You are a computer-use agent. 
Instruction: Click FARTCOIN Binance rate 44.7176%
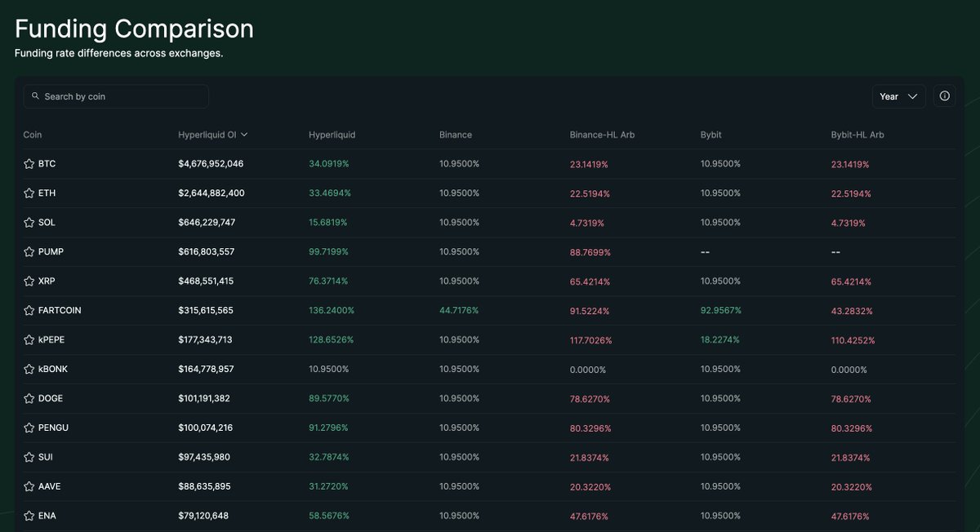click(x=460, y=311)
